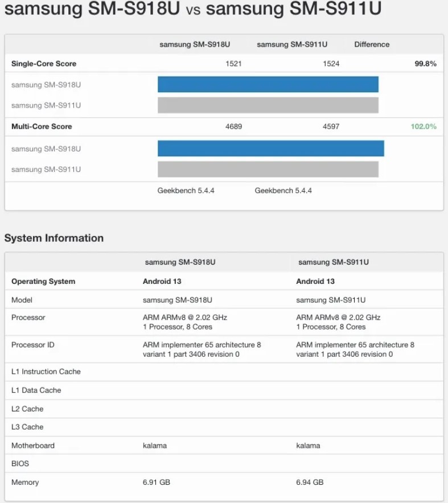Click the SM-S918U Model value
448x503 pixels.
click(x=178, y=300)
